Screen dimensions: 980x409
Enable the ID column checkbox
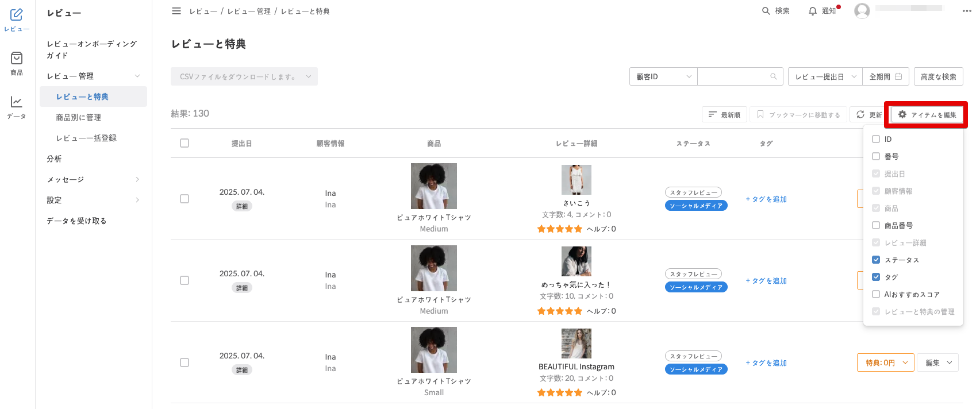click(x=876, y=139)
